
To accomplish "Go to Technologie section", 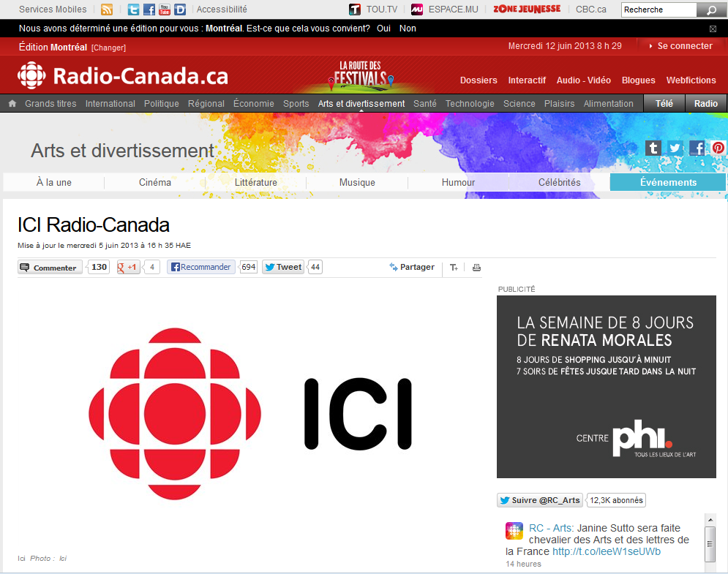I will pyautogui.click(x=470, y=104).
